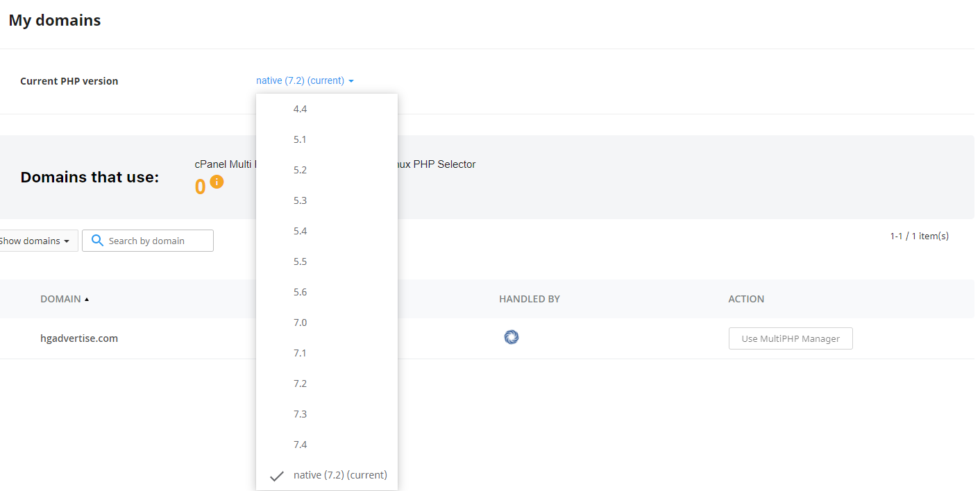
Task: Select native (7.2) (current) from the dropdown
Action: (x=340, y=474)
